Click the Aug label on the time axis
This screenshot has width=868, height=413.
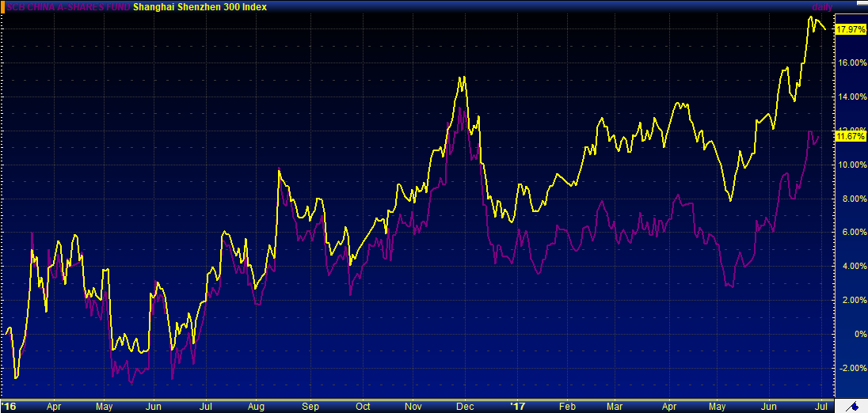click(x=256, y=406)
